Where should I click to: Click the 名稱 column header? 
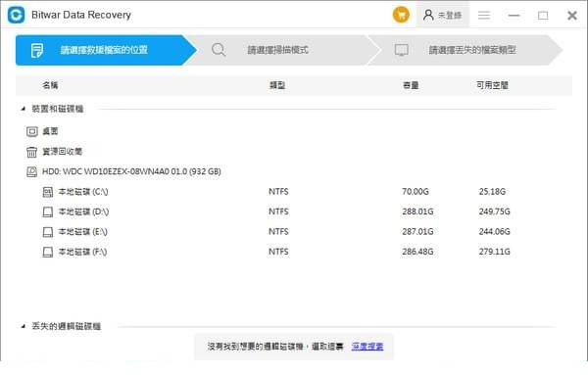(50, 85)
